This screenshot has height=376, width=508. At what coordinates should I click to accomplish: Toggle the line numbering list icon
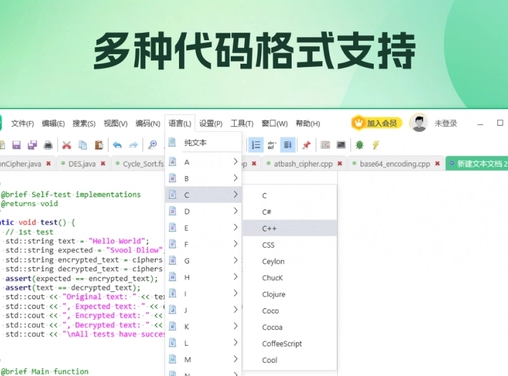click(x=256, y=145)
